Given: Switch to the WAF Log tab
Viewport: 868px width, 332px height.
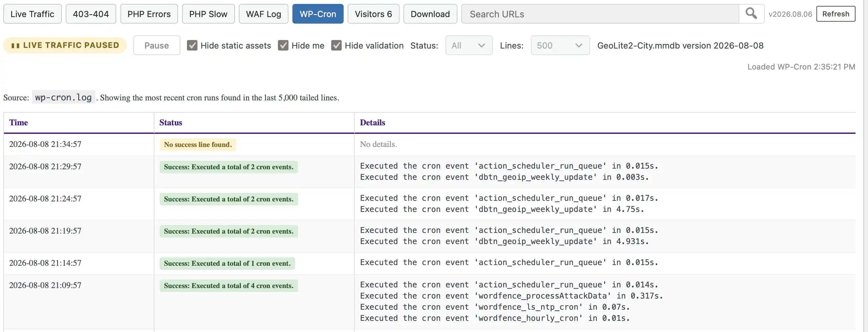Looking at the screenshot, I should click(263, 14).
